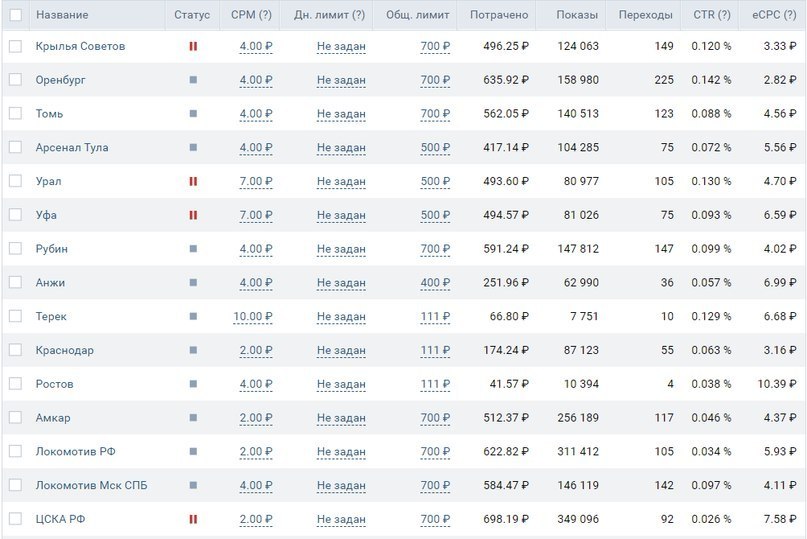Image resolution: width=807 pixels, height=539 pixels.
Task: Edit the 400 ₽ total limit for Анжи
Action: click(x=435, y=283)
